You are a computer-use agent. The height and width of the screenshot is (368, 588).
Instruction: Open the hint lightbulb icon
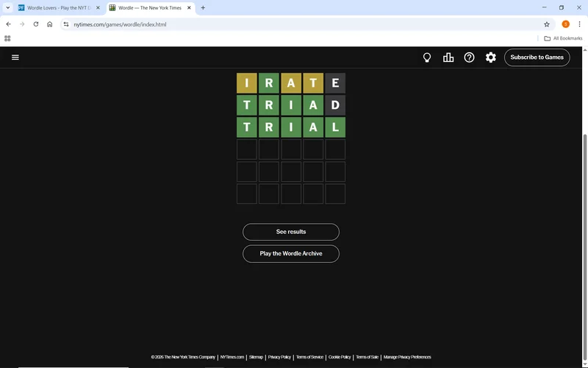click(427, 57)
